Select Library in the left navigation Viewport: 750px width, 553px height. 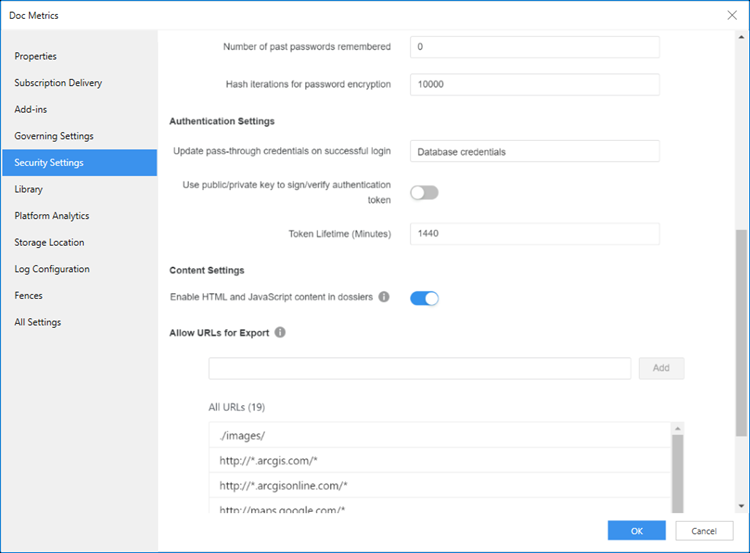click(x=29, y=189)
